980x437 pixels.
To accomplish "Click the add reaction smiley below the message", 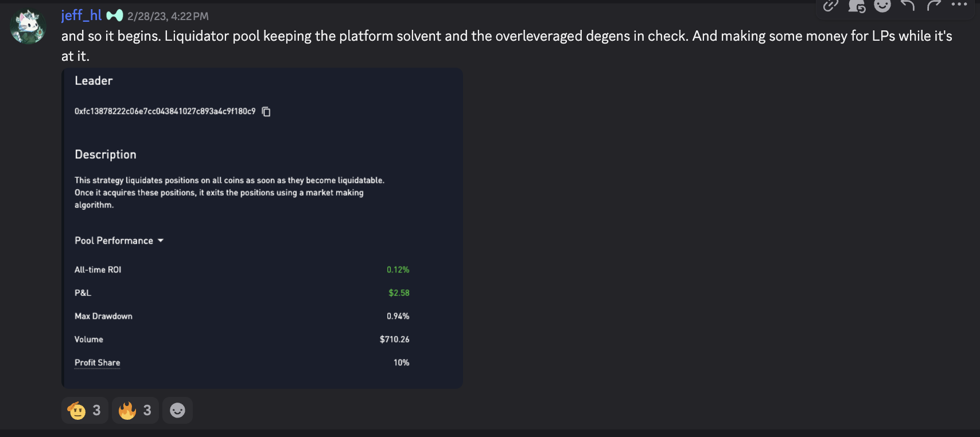I will pyautogui.click(x=177, y=410).
